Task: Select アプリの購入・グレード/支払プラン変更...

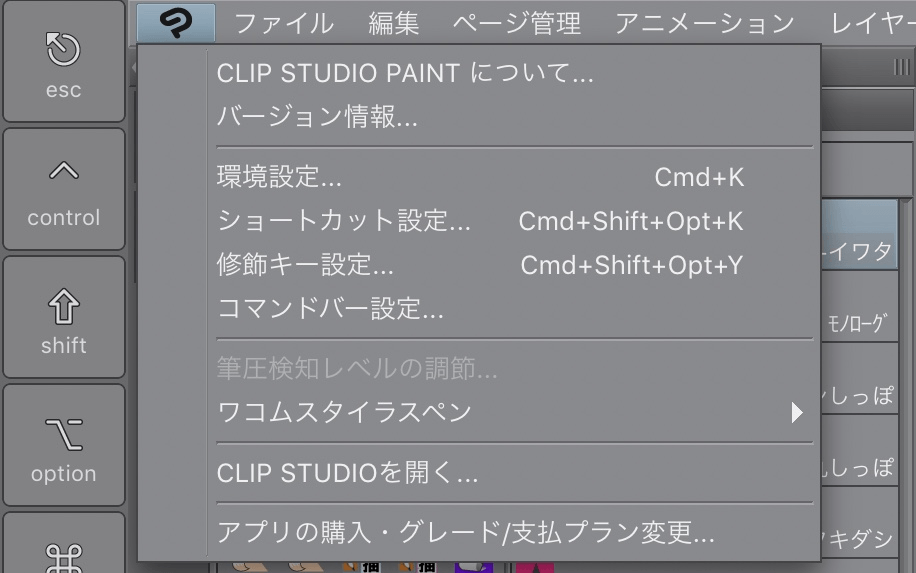Action: click(x=465, y=533)
